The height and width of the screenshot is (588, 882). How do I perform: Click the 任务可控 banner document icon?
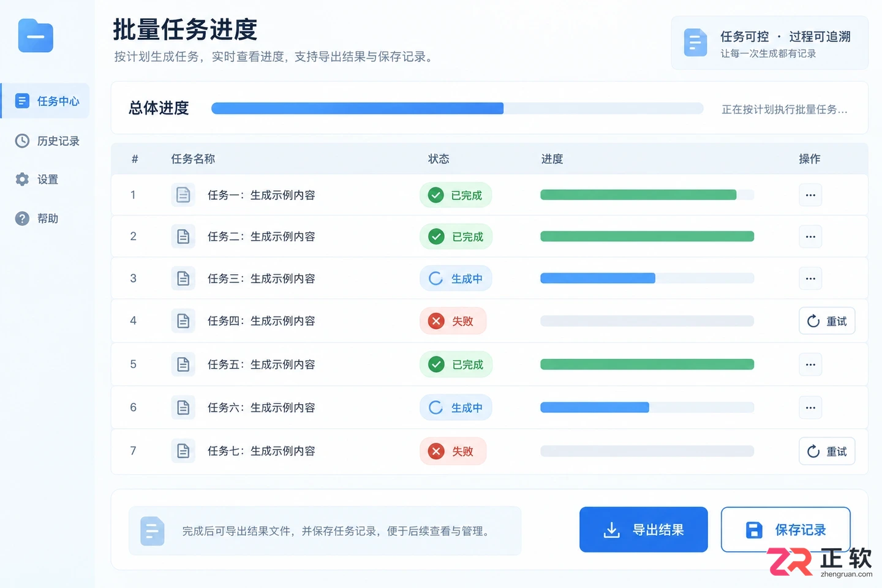[x=695, y=43]
